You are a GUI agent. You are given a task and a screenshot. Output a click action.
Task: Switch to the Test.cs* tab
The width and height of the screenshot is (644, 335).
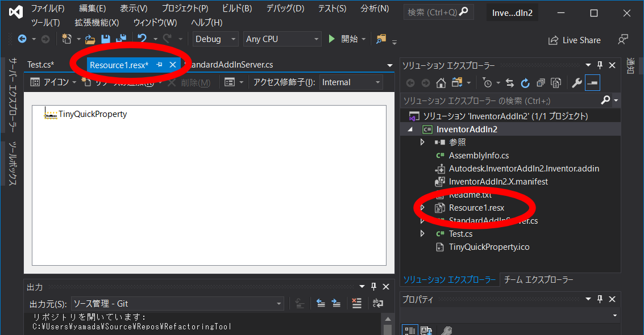41,65
